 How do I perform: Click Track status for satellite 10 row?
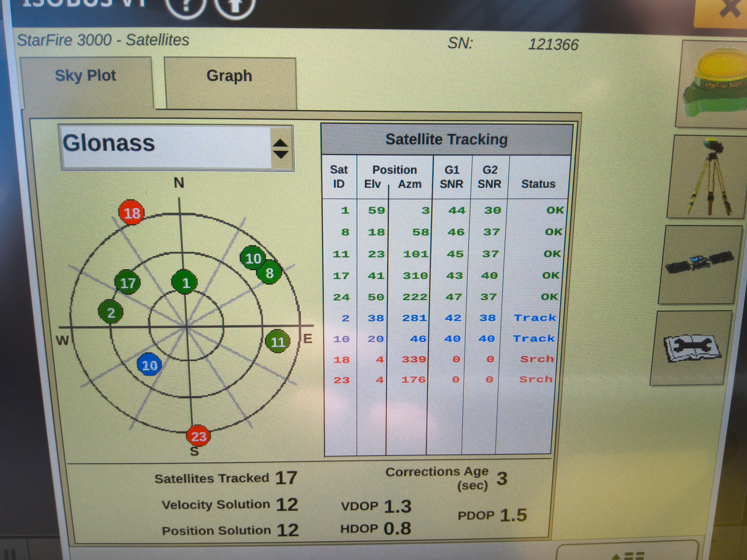coord(533,338)
